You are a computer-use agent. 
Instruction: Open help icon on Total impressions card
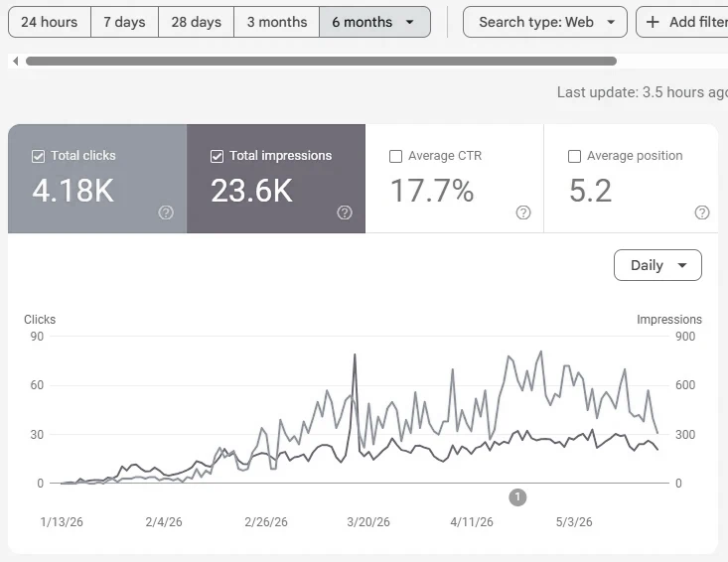[345, 212]
